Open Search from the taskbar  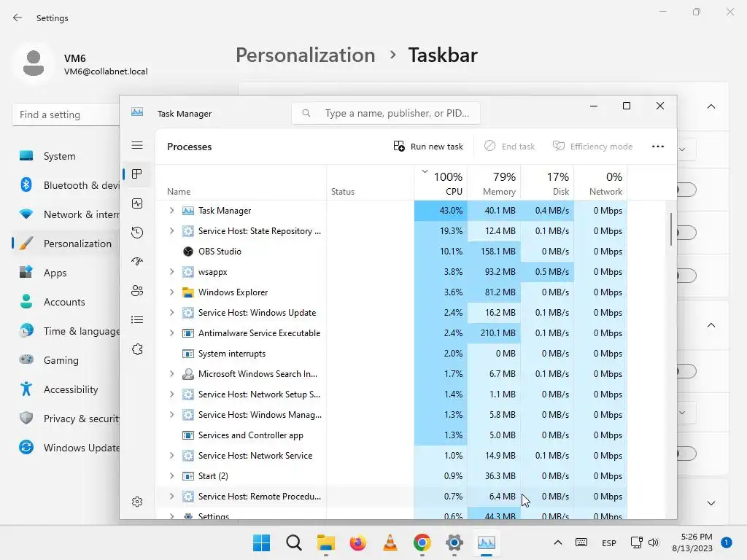294,542
